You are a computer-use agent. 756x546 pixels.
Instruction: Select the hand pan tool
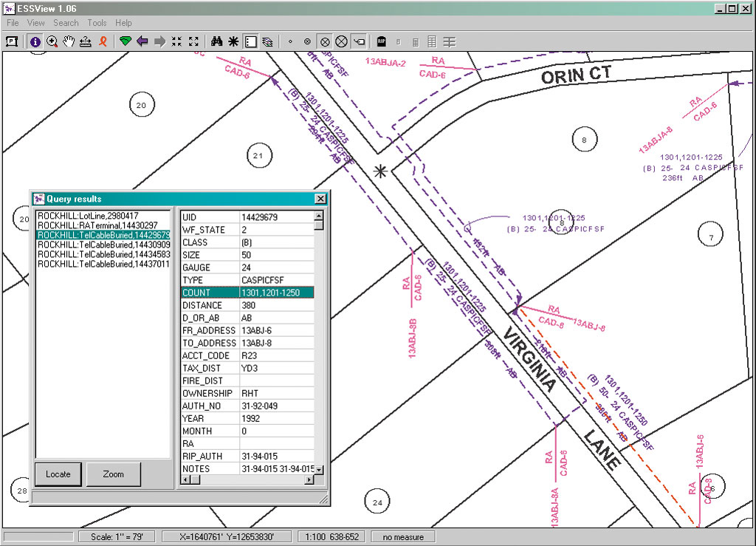[x=69, y=41]
